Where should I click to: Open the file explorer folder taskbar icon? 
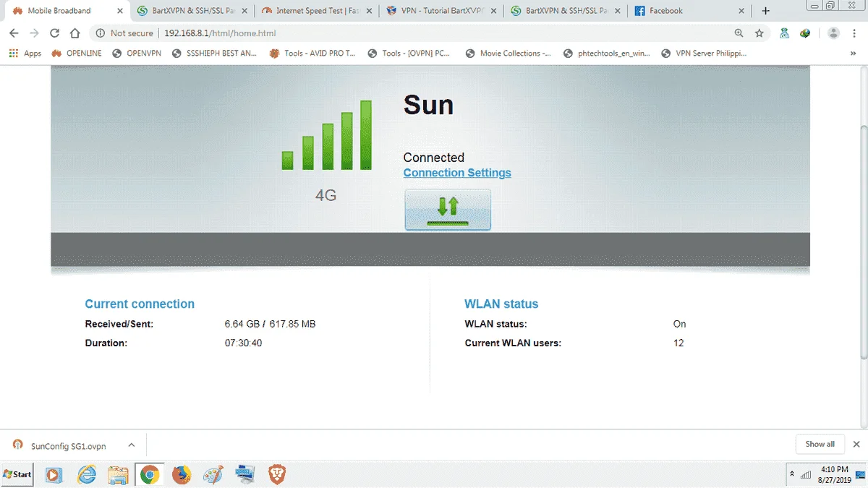tap(118, 474)
